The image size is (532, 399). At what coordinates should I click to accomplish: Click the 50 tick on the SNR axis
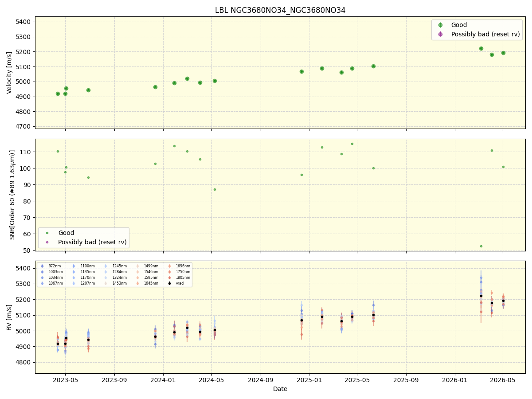point(27,250)
